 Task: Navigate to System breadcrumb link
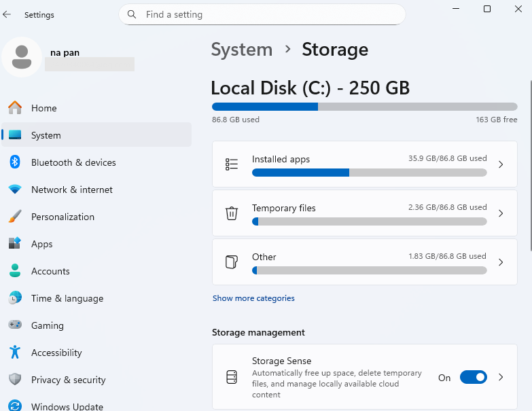pyautogui.click(x=241, y=50)
